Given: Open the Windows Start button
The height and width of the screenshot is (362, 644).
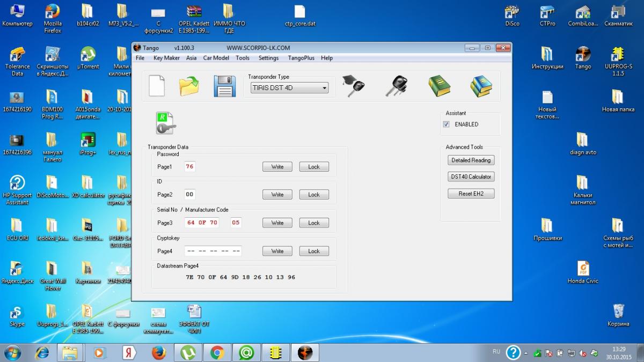Looking at the screenshot, I should pyautogui.click(x=12, y=352).
